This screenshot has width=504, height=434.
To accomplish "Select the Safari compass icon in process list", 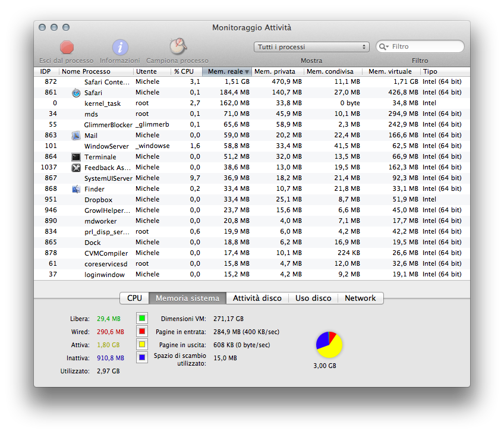I will pos(76,93).
